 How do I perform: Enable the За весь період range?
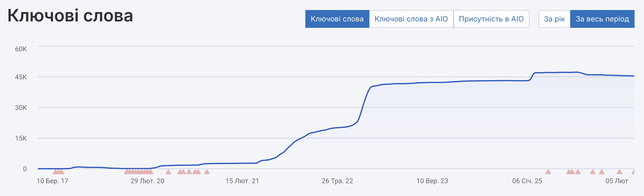click(x=602, y=19)
